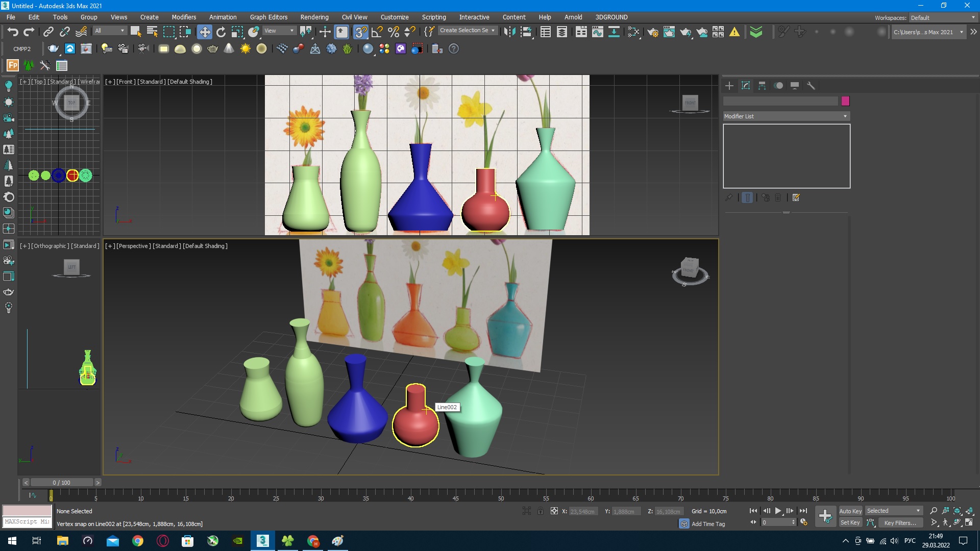
Task: Open the Utilities wrench panel
Action: tap(811, 85)
